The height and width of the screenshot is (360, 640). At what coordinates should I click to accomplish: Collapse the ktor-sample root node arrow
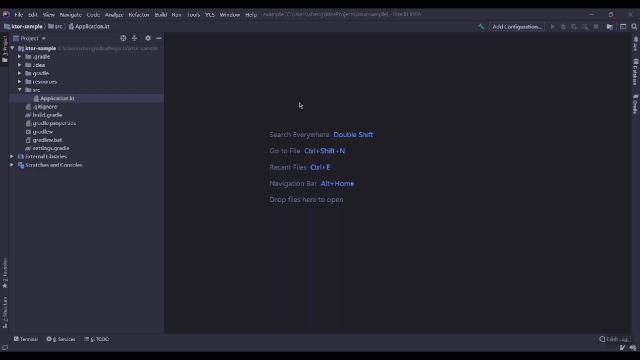12,48
